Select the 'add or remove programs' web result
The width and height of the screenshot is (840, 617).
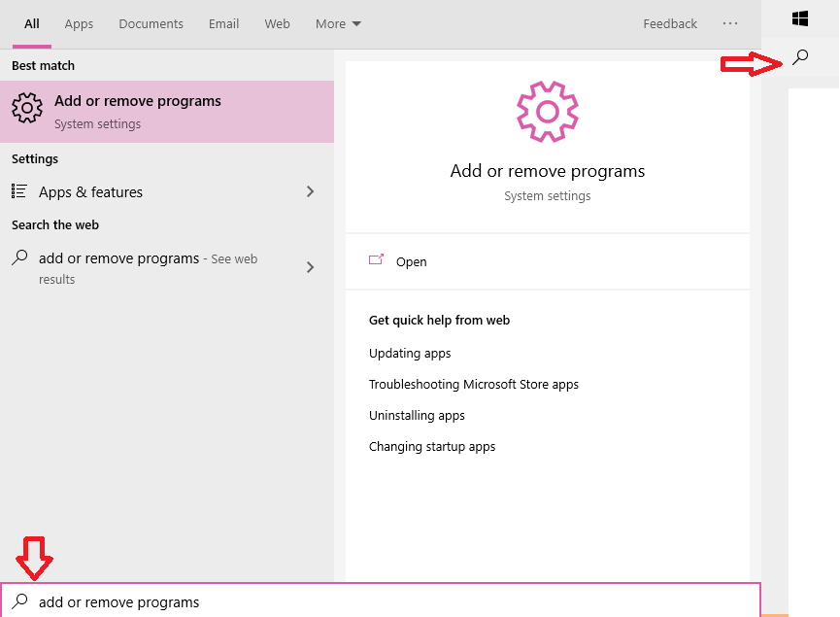point(167,268)
